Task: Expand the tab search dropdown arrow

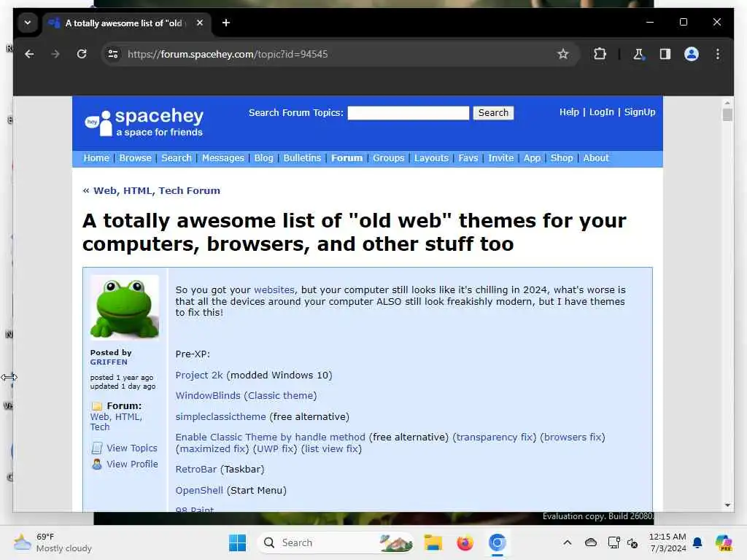Action: (x=28, y=23)
